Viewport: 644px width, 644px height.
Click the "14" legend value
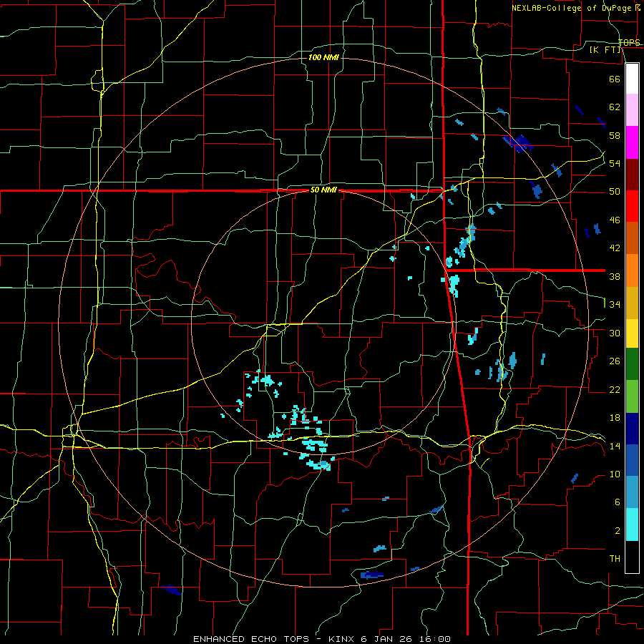[x=615, y=447]
